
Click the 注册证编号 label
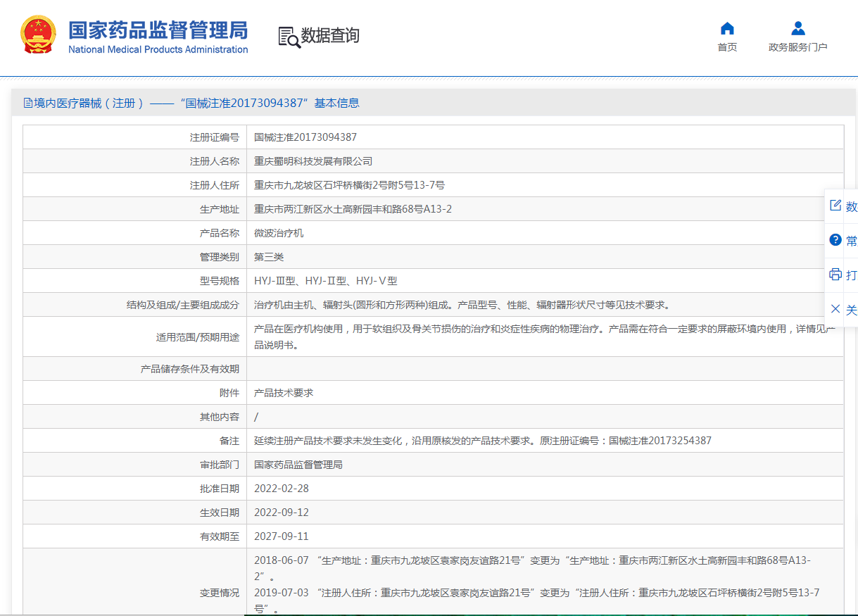pyautogui.click(x=215, y=137)
